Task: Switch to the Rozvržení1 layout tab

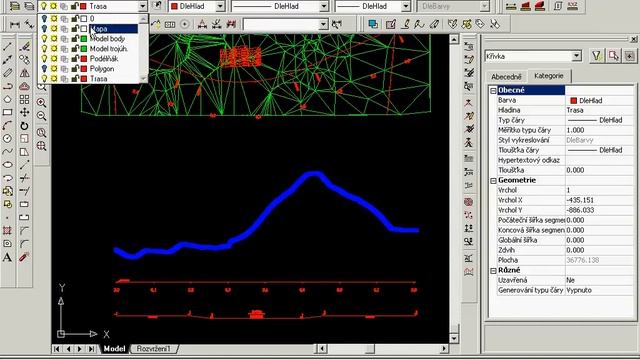Action: tap(153, 349)
